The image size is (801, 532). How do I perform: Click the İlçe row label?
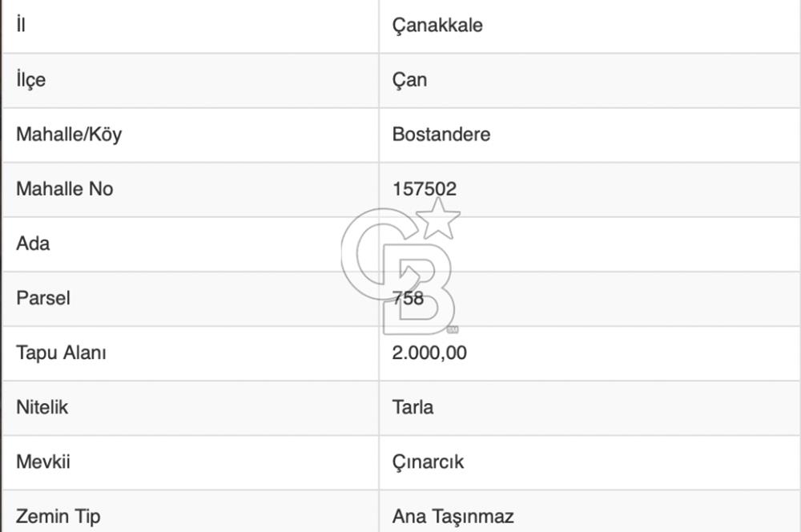click(x=30, y=80)
